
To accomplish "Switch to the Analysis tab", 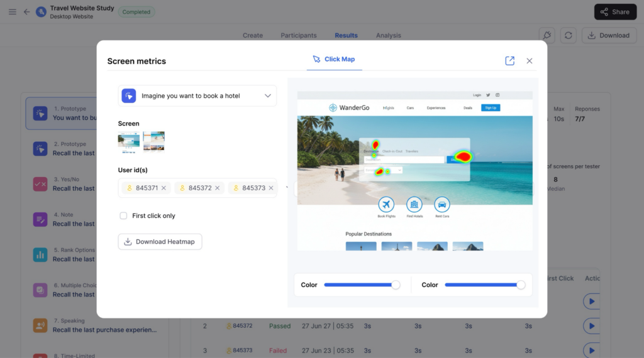I will [x=388, y=35].
